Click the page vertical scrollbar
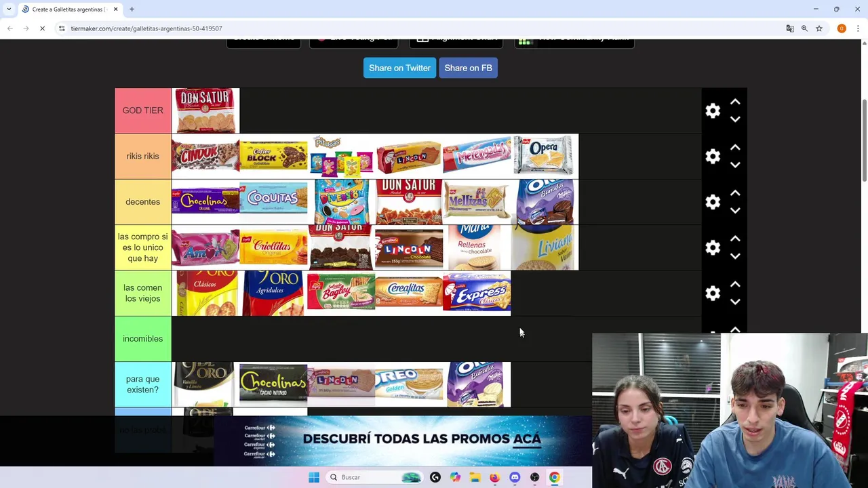Screen dimensions: 868x488 [x=864, y=140]
